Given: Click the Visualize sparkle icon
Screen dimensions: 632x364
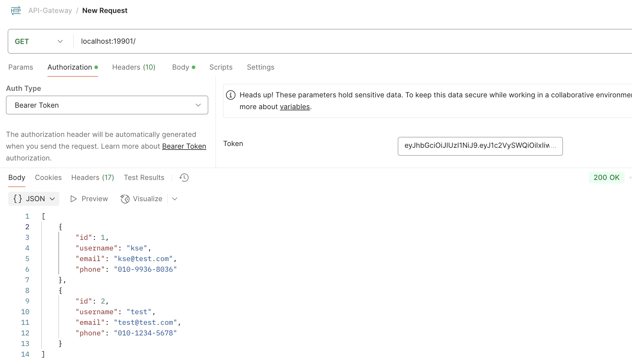Looking at the screenshot, I should (125, 199).
